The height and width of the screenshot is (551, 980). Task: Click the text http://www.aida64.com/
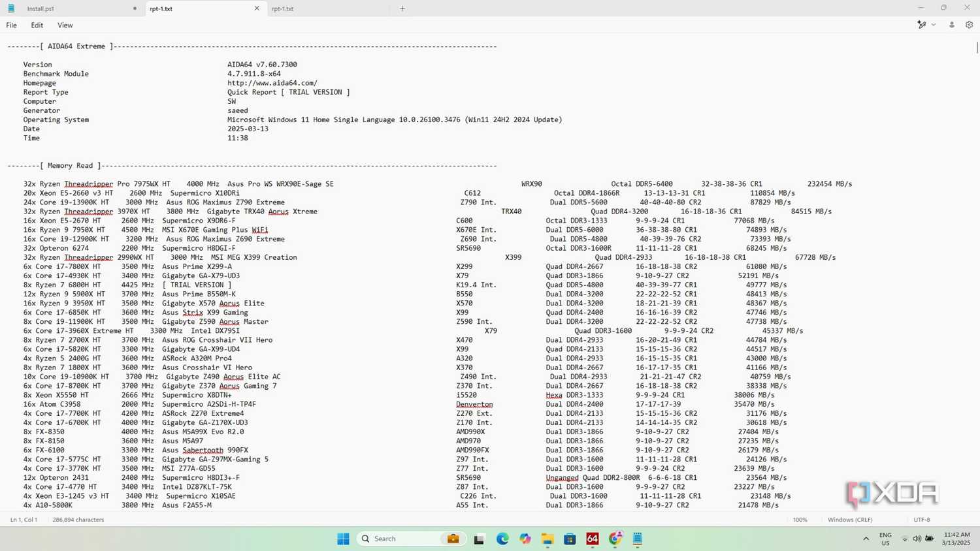[x=272, y=83]
